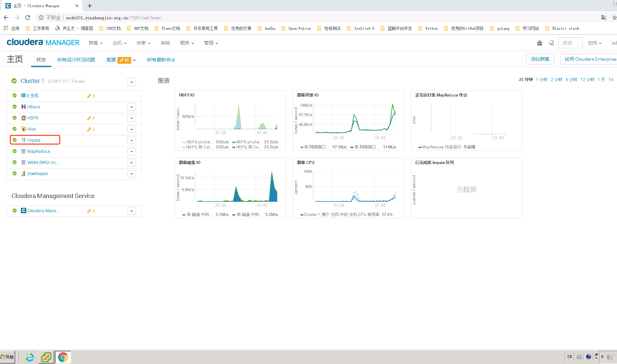Click the wrench badge showing 5 host issues
Image resolution: width=617 pixels, height=364 pixels.
click(90, 95)
